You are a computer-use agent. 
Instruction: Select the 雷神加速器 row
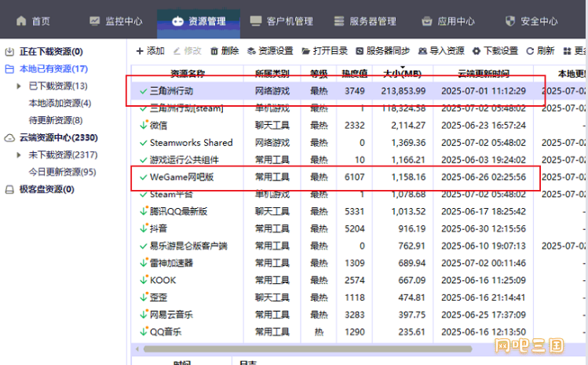pos(358,263)
